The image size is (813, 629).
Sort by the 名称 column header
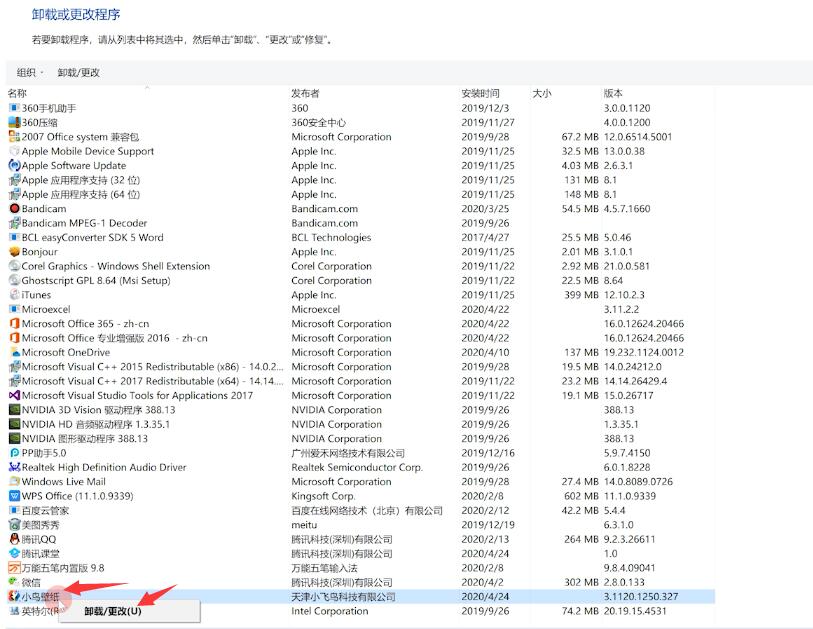(17, 93)
